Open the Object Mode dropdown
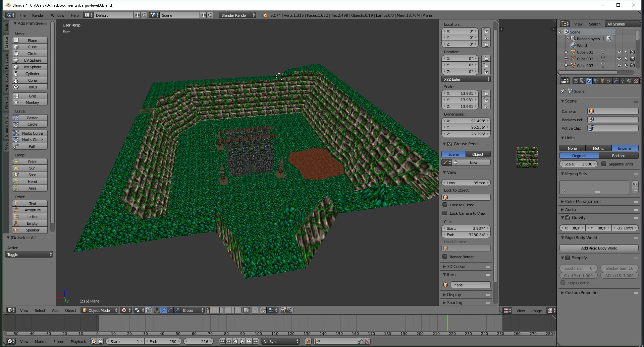The height and width of the screenshot is (347, 644). tap(100, 310)
